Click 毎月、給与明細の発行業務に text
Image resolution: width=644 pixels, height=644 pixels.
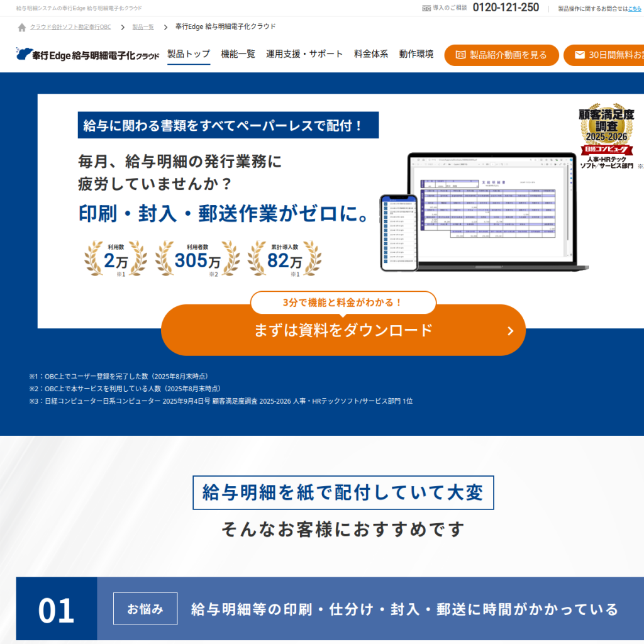180,162
